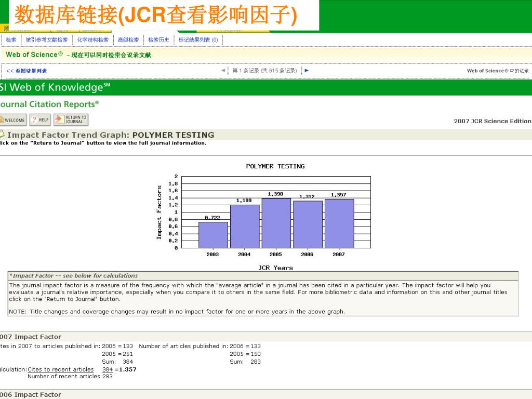Click 'Impact Factors' vertical axis label
Screen dimensions: 532x399
click(159, 212)
